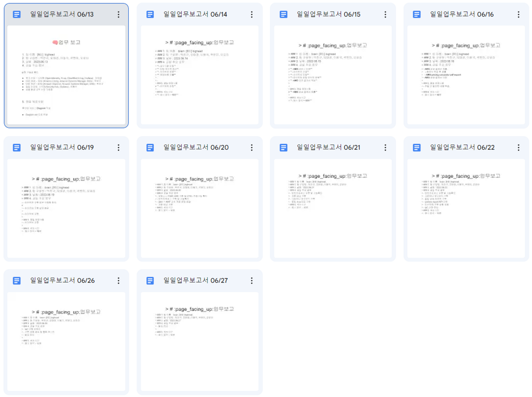532x397 pixels.
Task: Open the 일일업무보고서 06/27 document preview
Action: (x=199, y=341)
